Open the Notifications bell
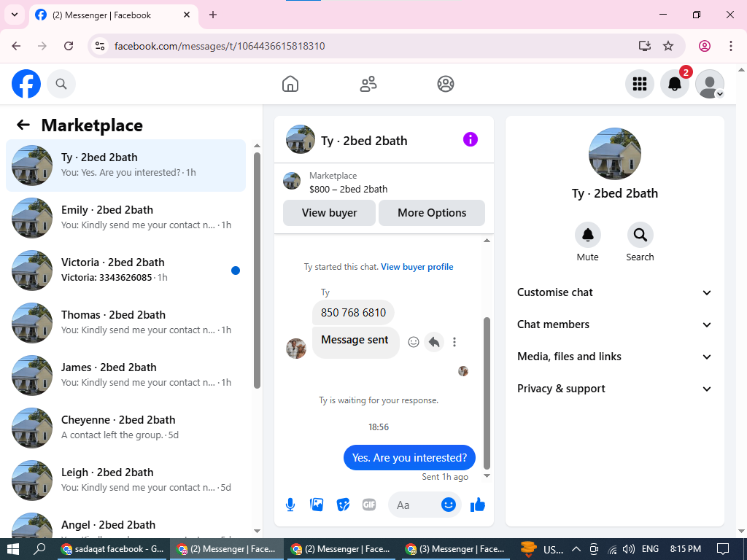The width and height of the screenshot is (747, 560). click(x=675, y=84)
